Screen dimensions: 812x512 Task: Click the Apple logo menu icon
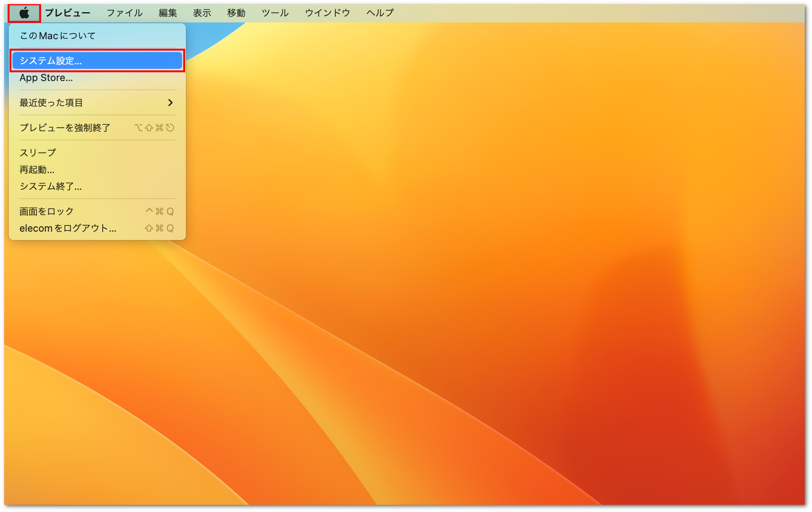24,13
